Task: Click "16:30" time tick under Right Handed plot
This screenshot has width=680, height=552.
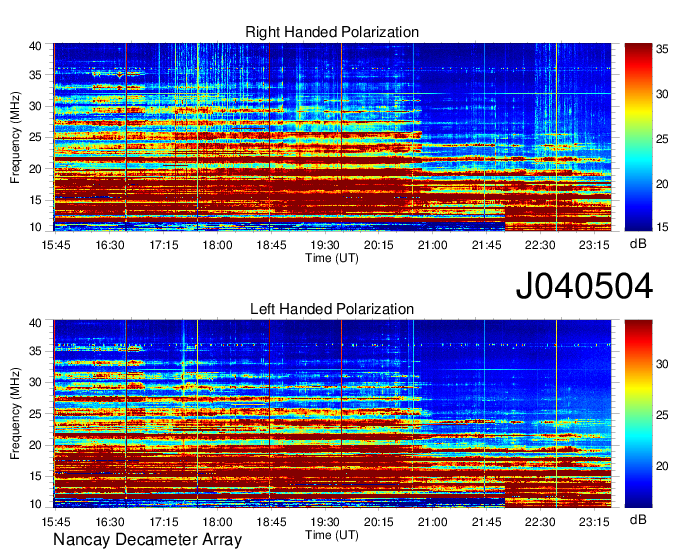Action: pyautogui.click(x=110, y=245)
